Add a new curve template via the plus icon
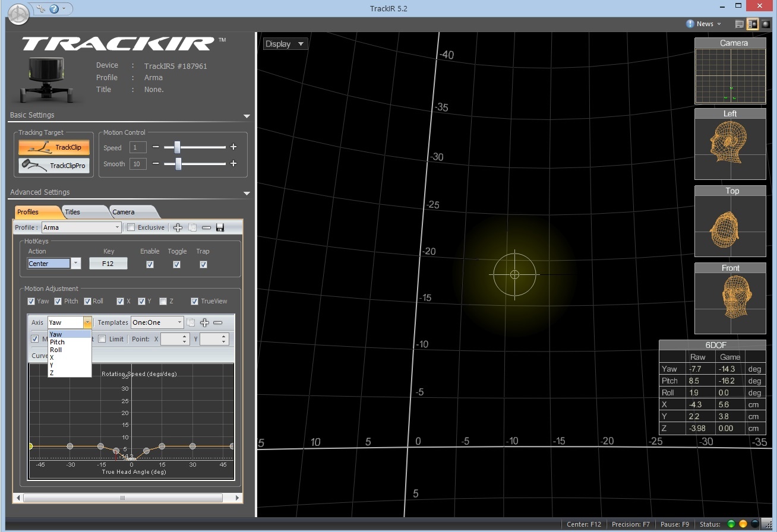Screen dimensions: 777x532 click(x=204, y=322)
